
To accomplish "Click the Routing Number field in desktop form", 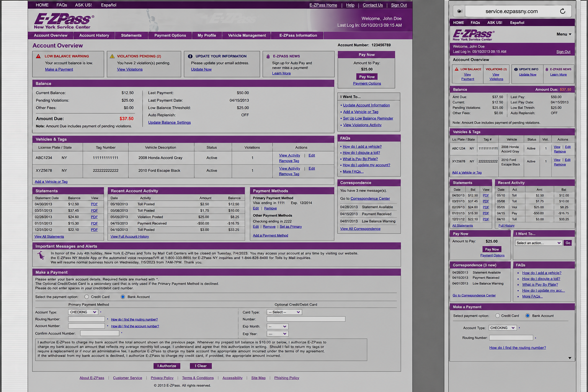I will click(87, 319).
